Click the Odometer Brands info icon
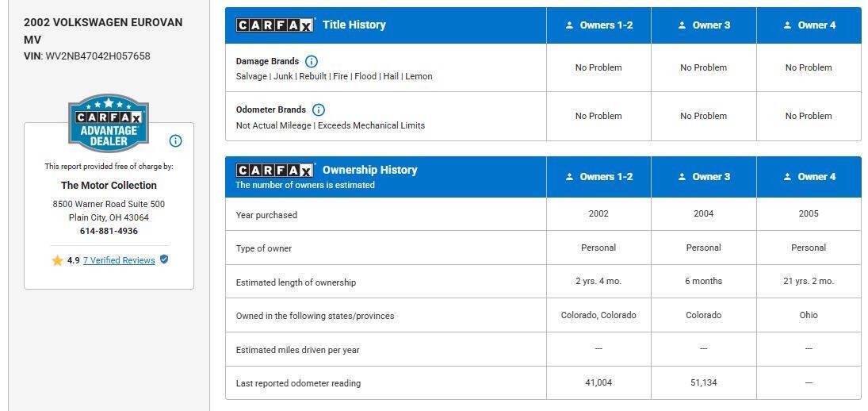868x411 pixels. click(319, 109)
